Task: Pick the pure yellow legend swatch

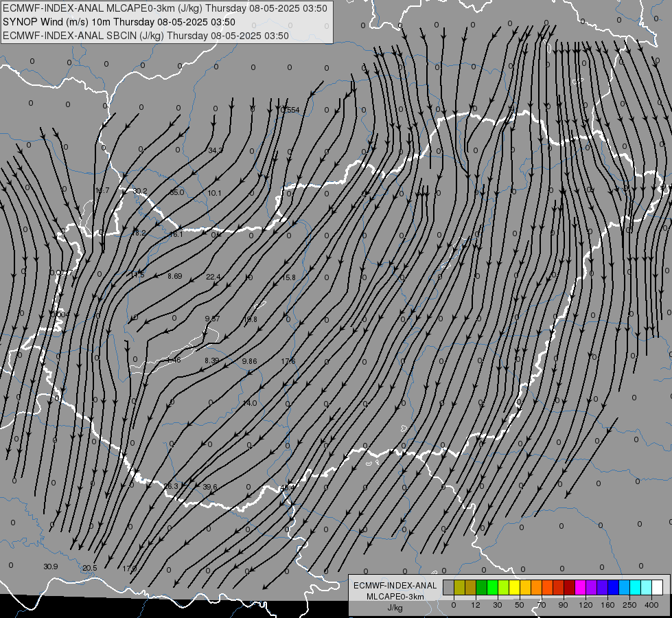Action: tap(515, 587)
